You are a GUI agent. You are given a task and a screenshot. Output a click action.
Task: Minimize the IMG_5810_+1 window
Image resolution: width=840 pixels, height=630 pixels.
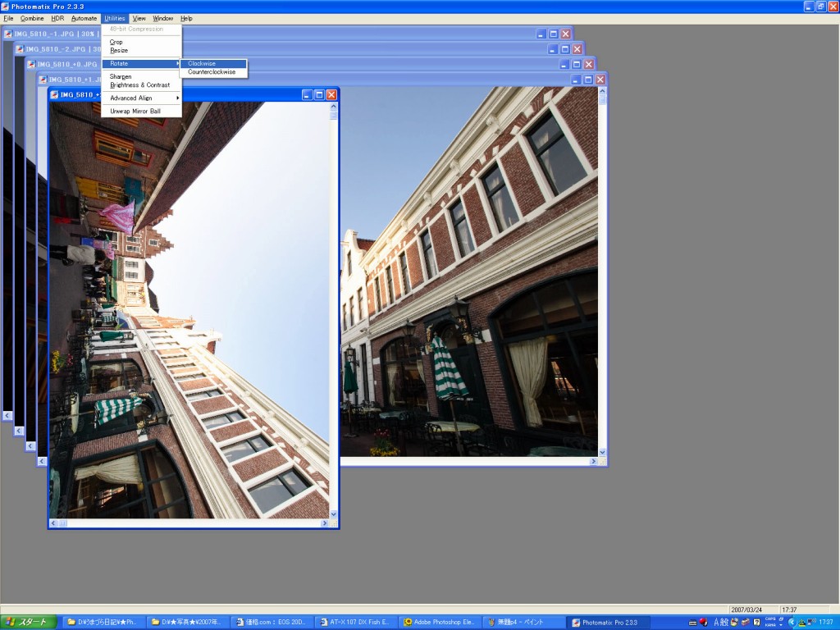(576, 80)
